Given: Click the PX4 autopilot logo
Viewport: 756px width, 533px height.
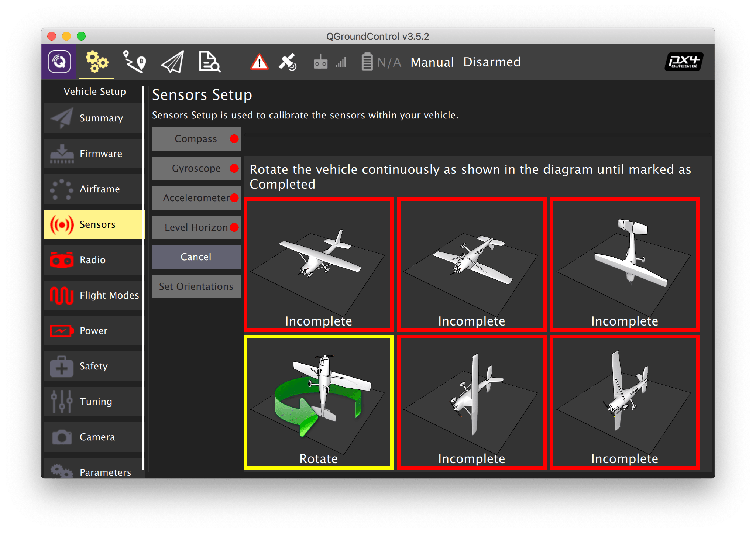Looking at the screenshot, I should pyautogui.click(x=684, y=62).
